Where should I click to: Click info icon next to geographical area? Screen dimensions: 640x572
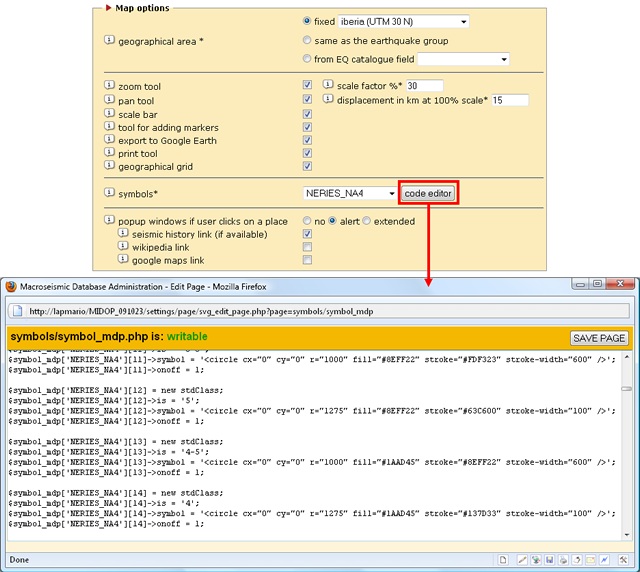(x=110, y=40)
